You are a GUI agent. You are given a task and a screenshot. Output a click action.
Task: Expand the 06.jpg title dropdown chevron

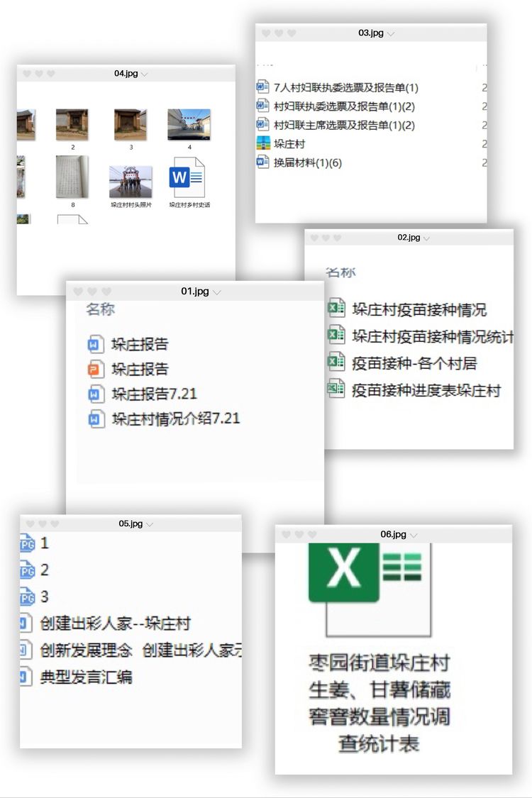(414, 535)
